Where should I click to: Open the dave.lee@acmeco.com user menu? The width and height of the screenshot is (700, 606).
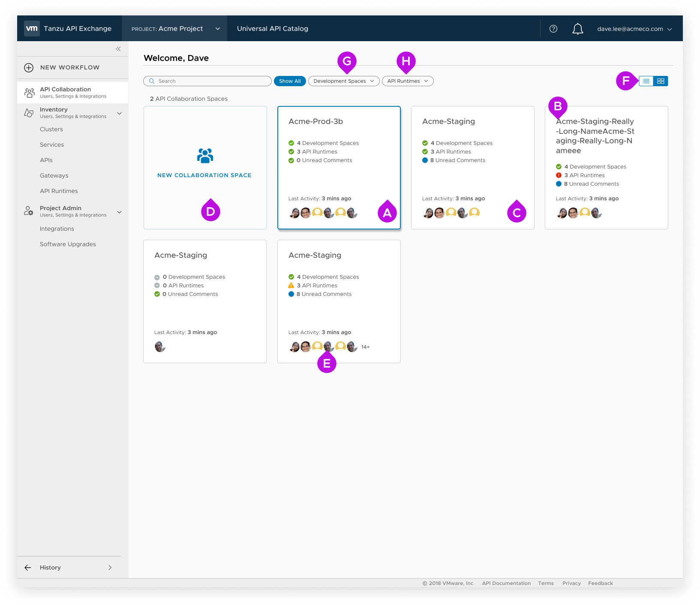click(x=634, y=29)
